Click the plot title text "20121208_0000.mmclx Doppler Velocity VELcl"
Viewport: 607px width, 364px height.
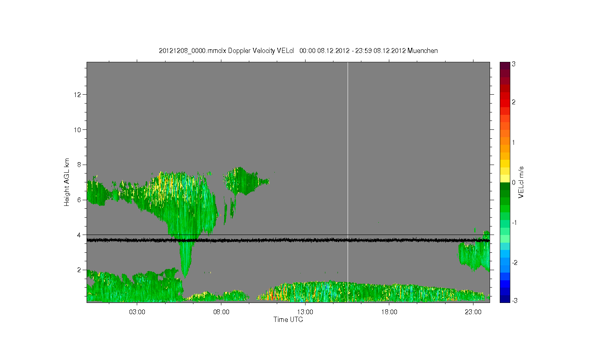(x=226, y=51)
